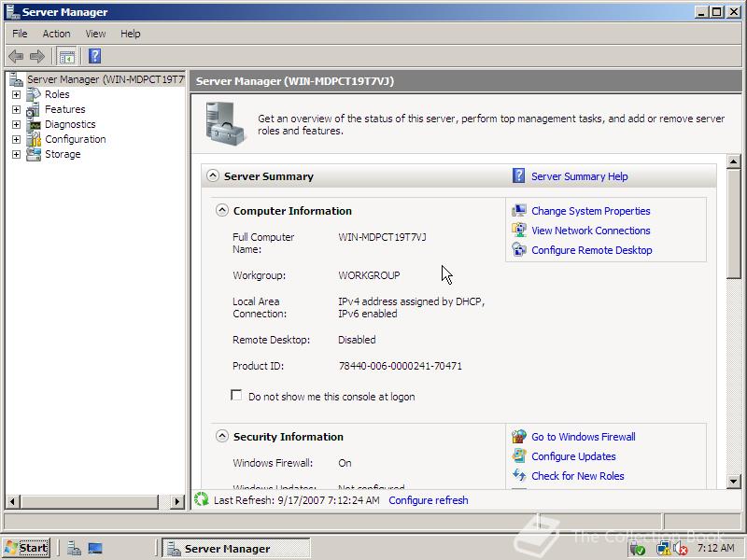Click the Server Manager title bar icon
The height and width of the screenshot is (560, 747).
(13, 11)
